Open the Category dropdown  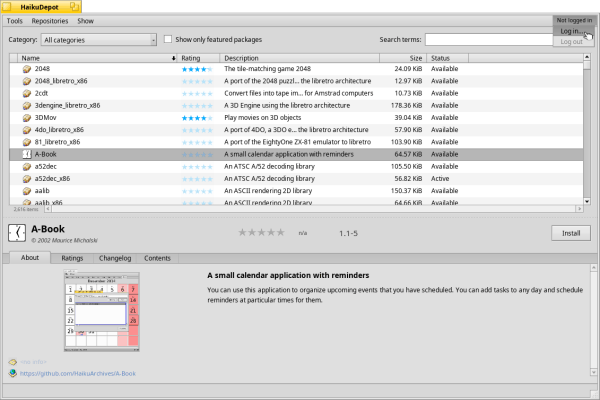pyautogui.click(x=98, y=40)
